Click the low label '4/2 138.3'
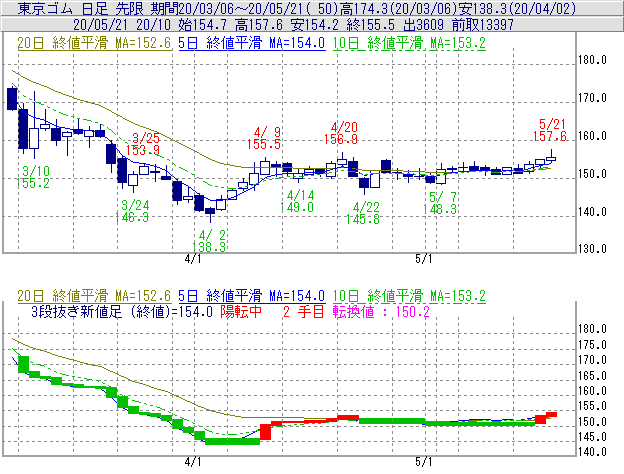624x474 pixels. (x=209, y=241)
